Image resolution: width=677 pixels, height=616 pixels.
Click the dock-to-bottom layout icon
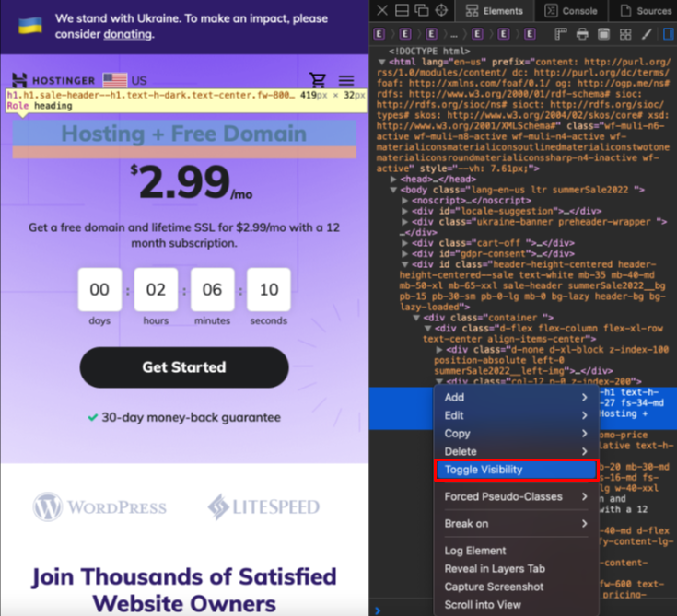pyautogui.click(x=401, y=10)
